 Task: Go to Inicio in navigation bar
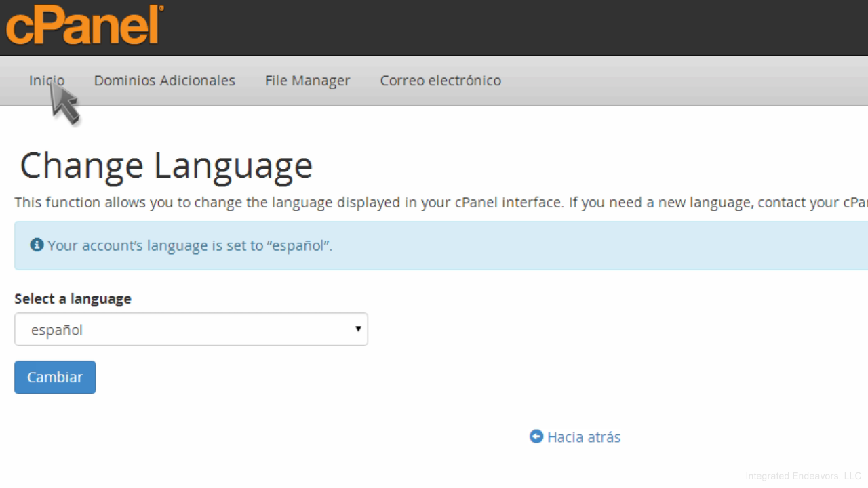(47, 81)
